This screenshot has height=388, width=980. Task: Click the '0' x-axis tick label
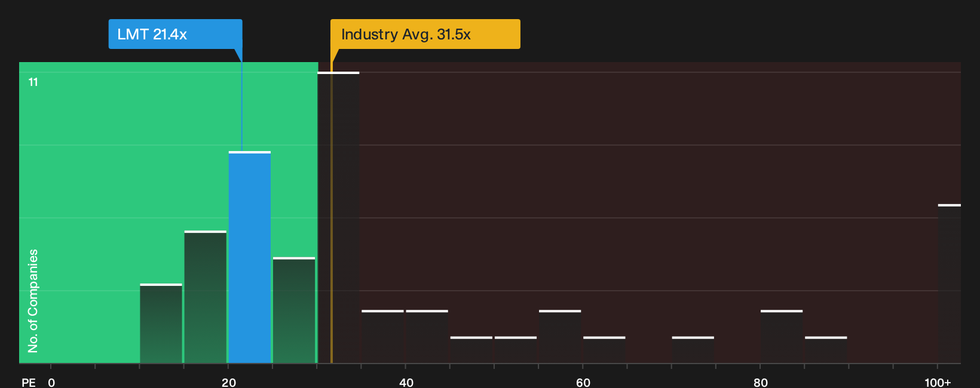(51, 383)
